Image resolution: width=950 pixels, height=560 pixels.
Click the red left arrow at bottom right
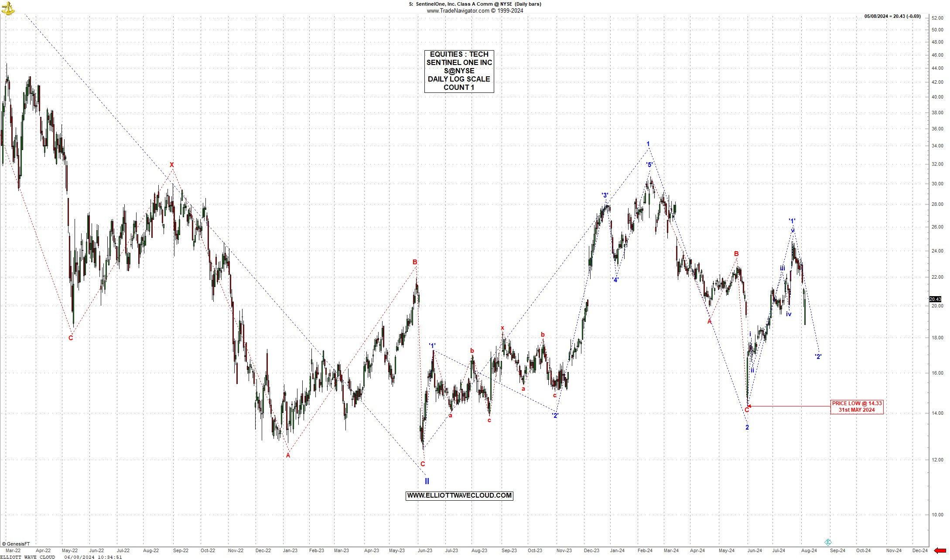tap(940, 550)
